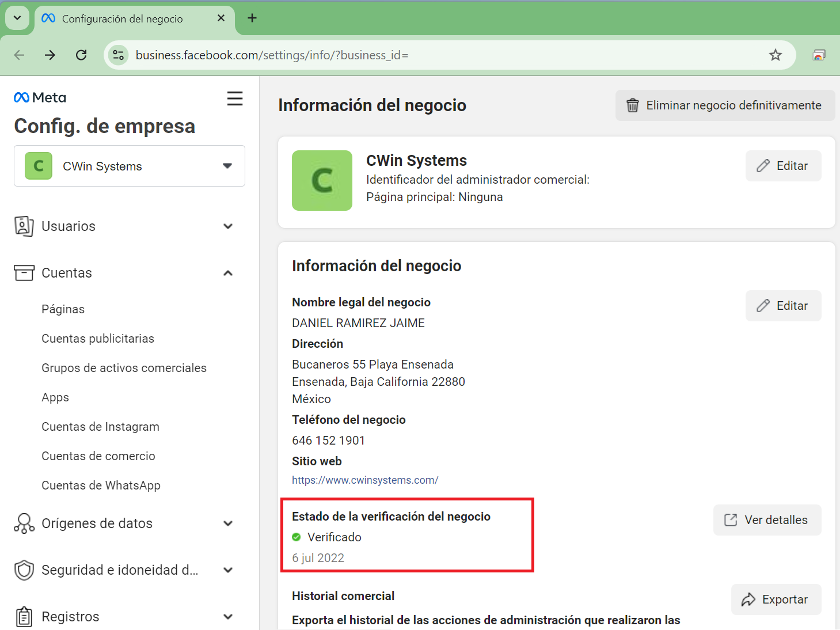Open the tab search dropdown arrow
840x630 pixels.
17,18
